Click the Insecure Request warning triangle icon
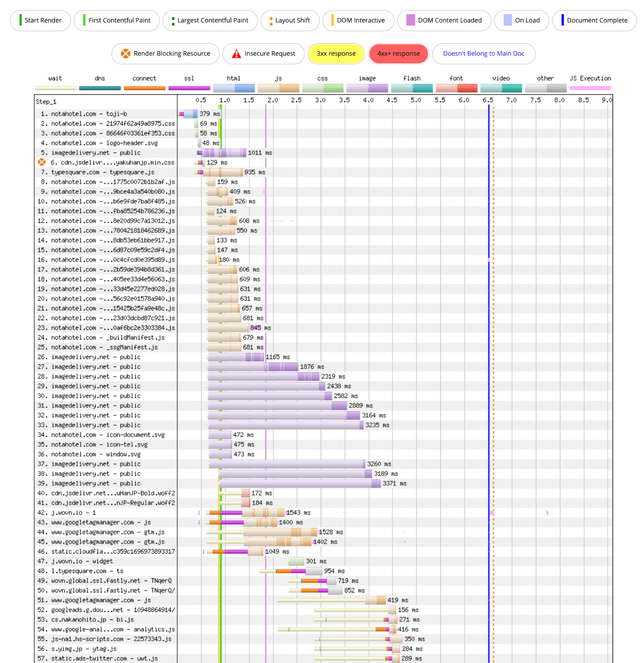Screen dimensions: 644x663 pyautogui.click(x=236, y=54)
